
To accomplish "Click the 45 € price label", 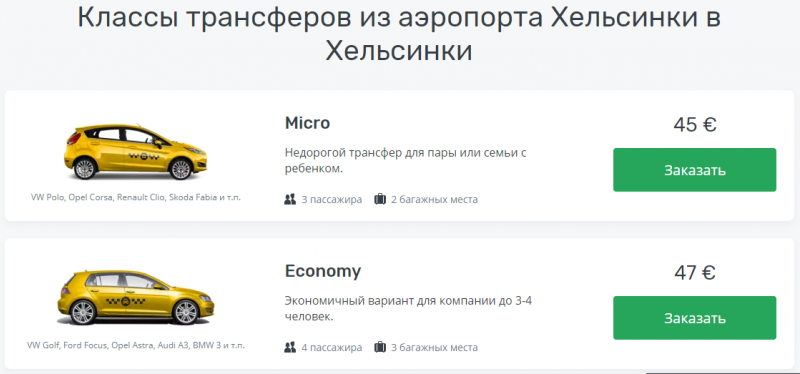I will [x=694, y=124].
